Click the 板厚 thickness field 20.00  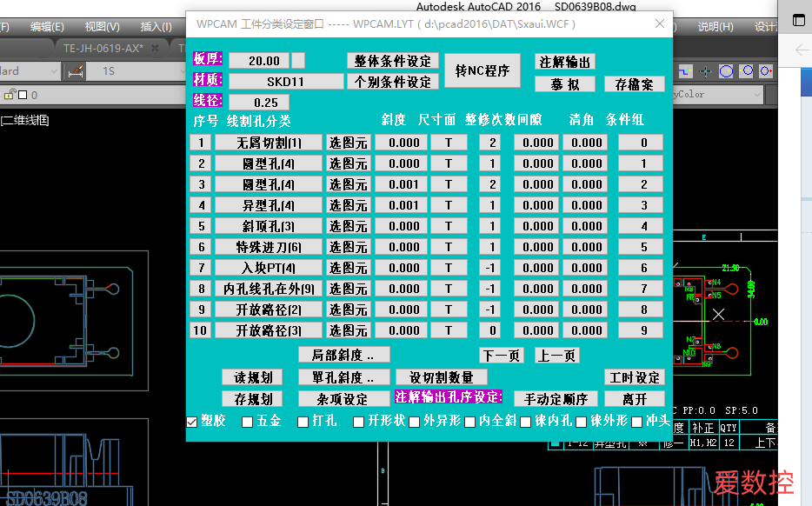point(259,61)
